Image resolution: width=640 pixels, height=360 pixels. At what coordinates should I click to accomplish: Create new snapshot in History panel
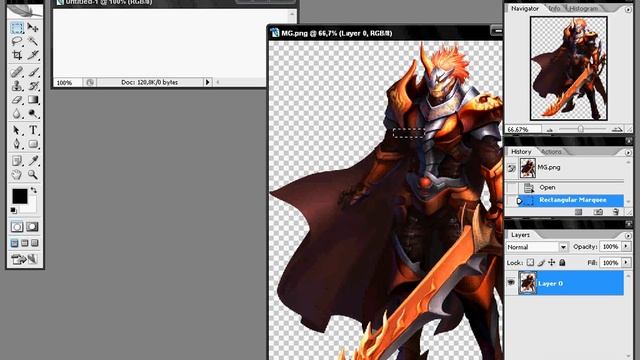click(598, 212)
